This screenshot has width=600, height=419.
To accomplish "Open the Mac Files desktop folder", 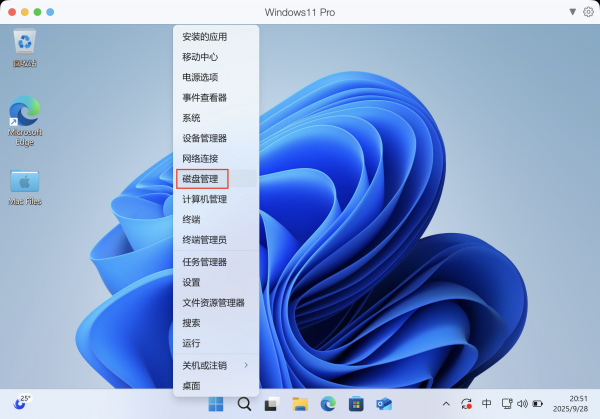I will pyautogui.click(x=25, y=185).
